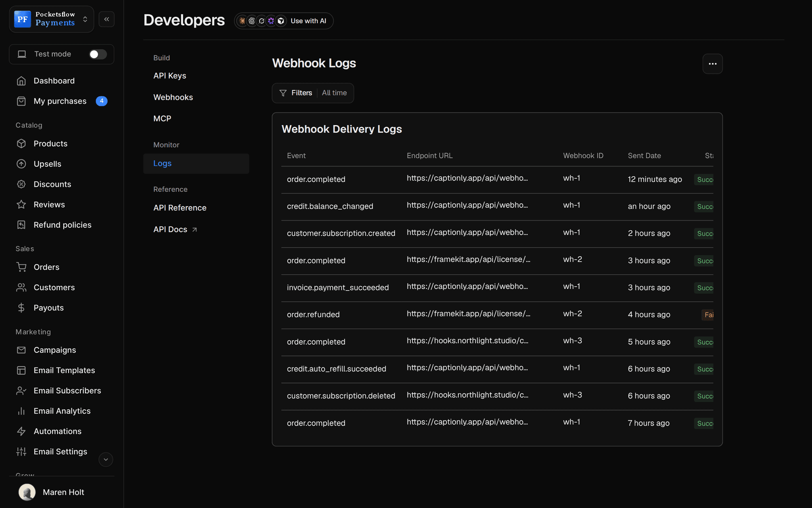Click the Refund policies receipt icon
Image resolution: width=812 pixels, height=508 pixels.
[x=21, y=225]
